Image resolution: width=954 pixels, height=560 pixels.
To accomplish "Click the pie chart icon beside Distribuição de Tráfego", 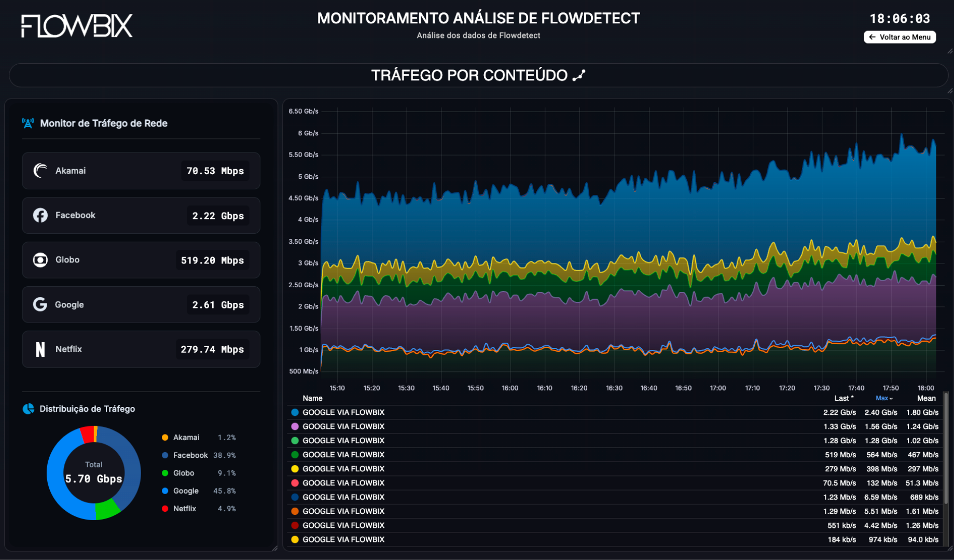I will pyautogui.click(x=27, y=409).
